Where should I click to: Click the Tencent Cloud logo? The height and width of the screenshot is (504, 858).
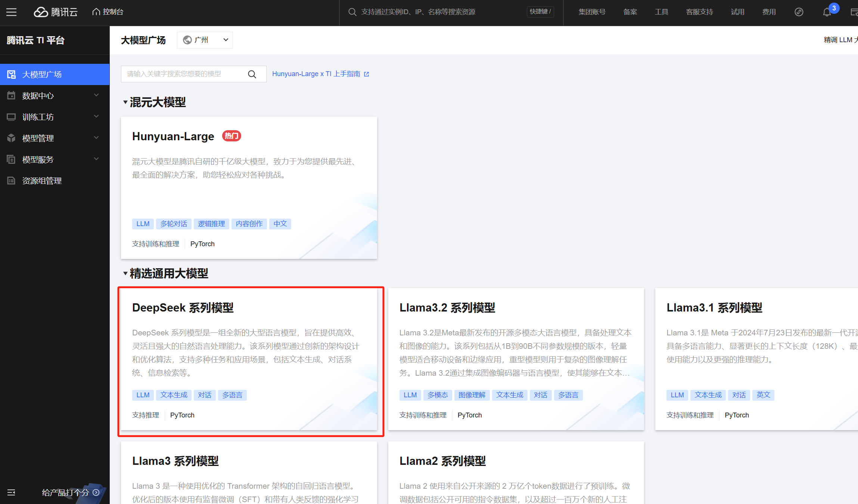point(56,12)
